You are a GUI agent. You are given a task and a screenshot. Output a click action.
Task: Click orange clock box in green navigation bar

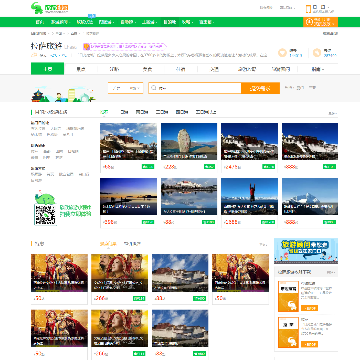coord(320,22)
